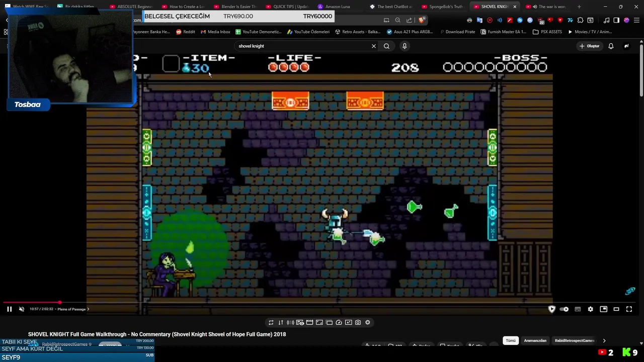Expand the Plains of Passage chapter list
The image size is (644, 362).
pyautogui.click(x=73, y=309)
